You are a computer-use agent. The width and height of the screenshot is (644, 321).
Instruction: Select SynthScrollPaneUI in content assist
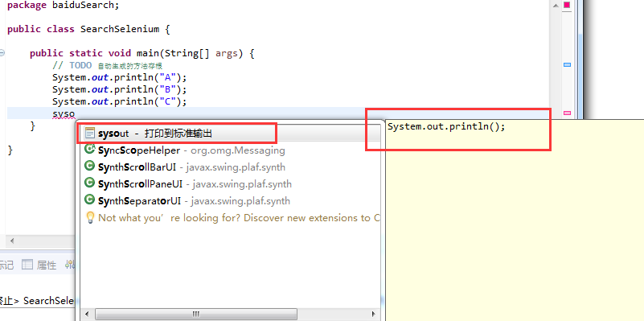point(230,184)
